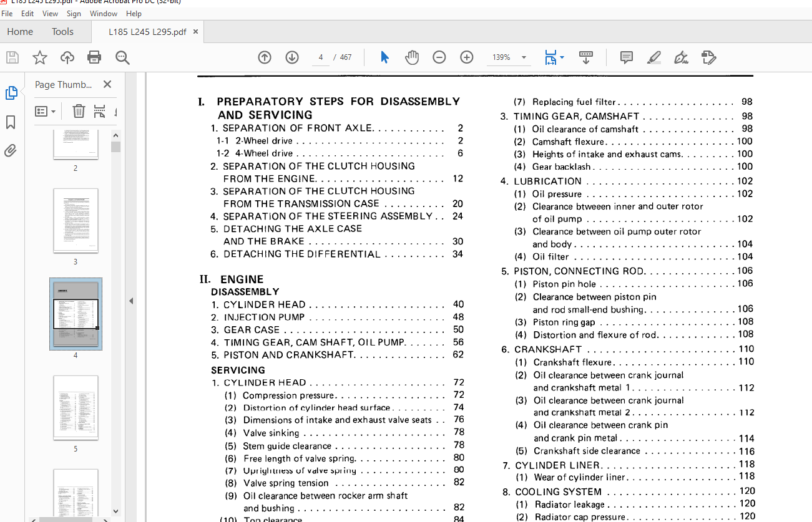Screen dimensions: 812x522
Task: Click the read mode scrolling icon
Action: pyautogui.click(x=586, y=57)
